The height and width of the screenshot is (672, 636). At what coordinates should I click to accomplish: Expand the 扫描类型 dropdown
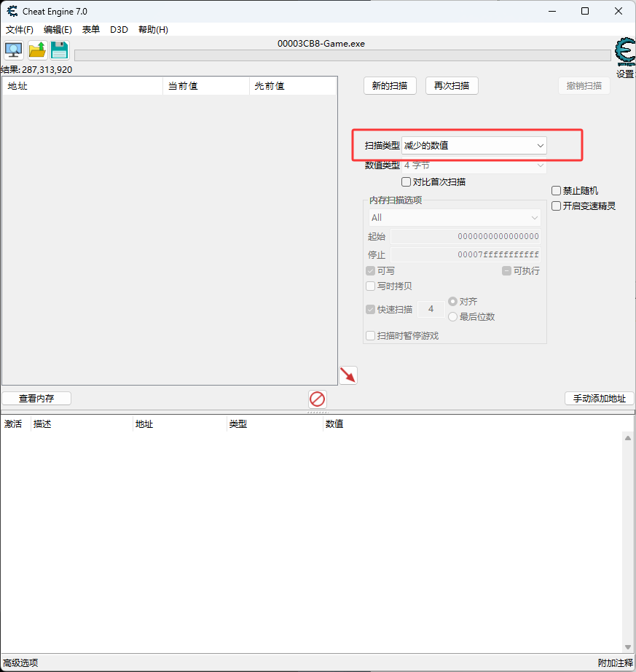click(x=474, y=146)
